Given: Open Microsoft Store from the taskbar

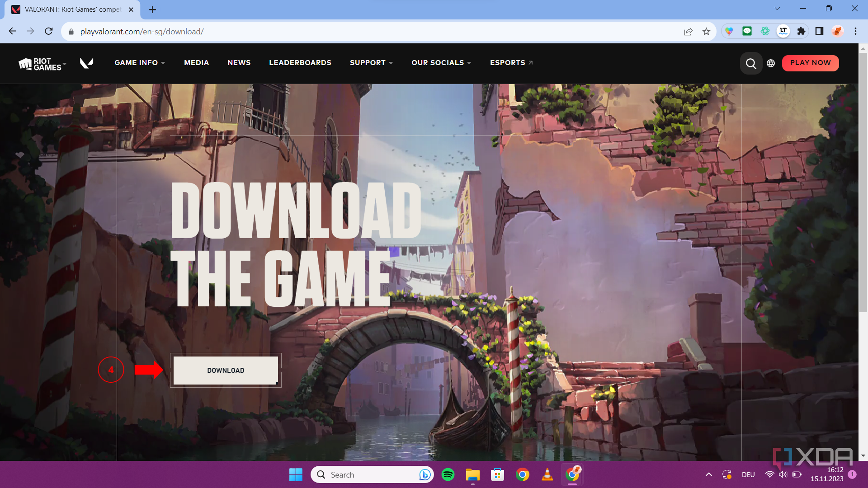Looking at the screenshot, I should point(498,474).
